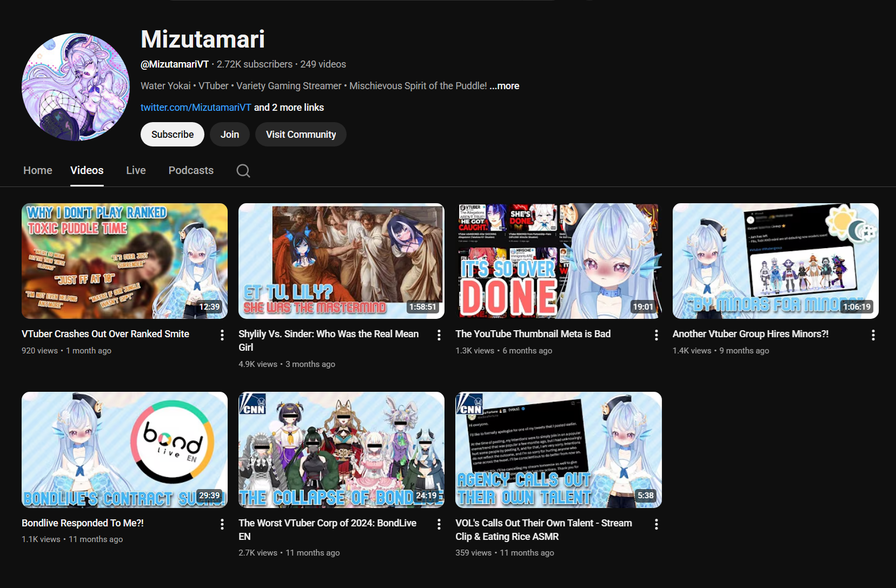The width and height of the screenshot is (896, 588).
Task: Click '1.4K views • 9 months ago' text
Action: pos(721,351)
